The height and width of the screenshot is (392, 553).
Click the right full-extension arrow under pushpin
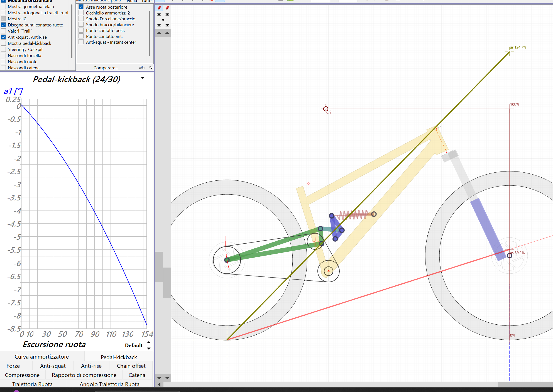167,14
